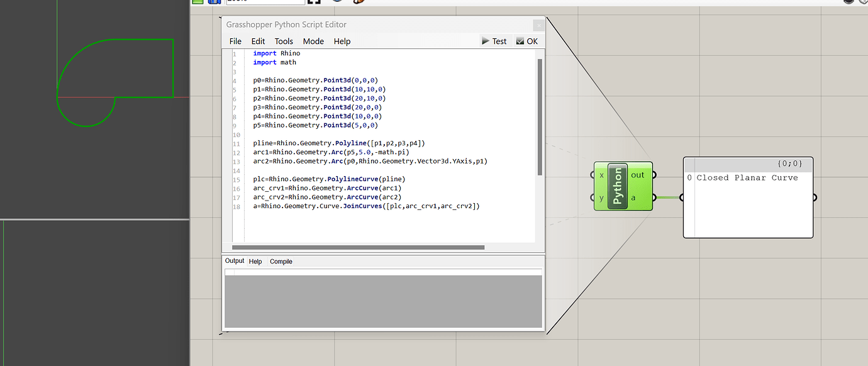Click the red pepper Grasshopper icon in the toolbar
868x366 pixels.
point(357,2)
